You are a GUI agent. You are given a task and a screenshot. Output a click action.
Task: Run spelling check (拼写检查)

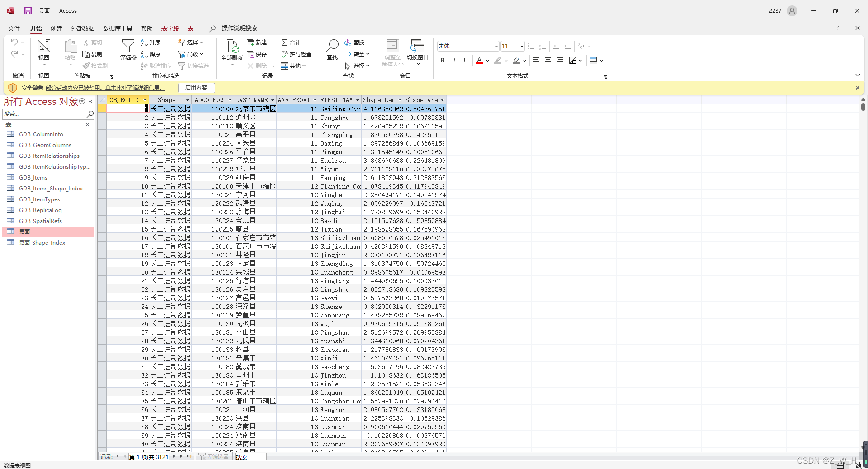[x=296, y=54]
